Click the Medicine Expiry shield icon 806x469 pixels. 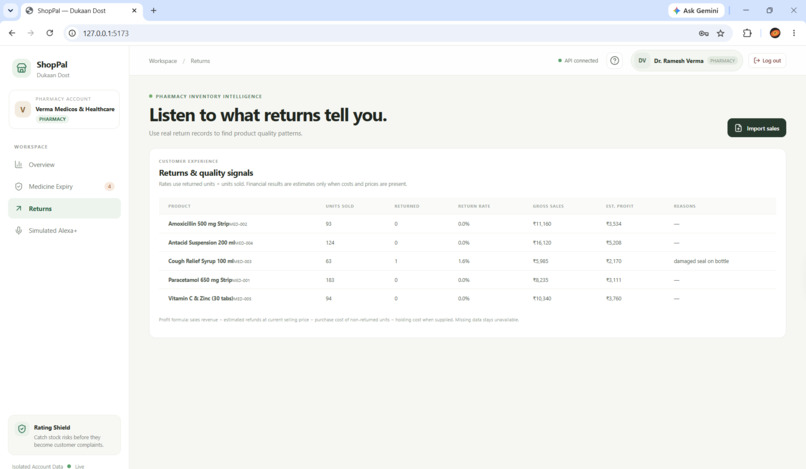[19, 187]
